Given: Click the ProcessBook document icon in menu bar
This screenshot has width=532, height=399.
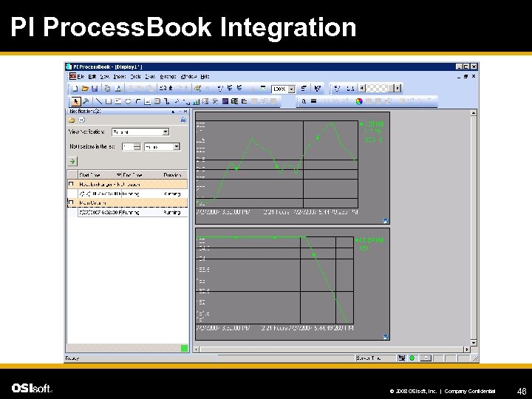Looking at the screenshot, I should [x=72, y=76].
